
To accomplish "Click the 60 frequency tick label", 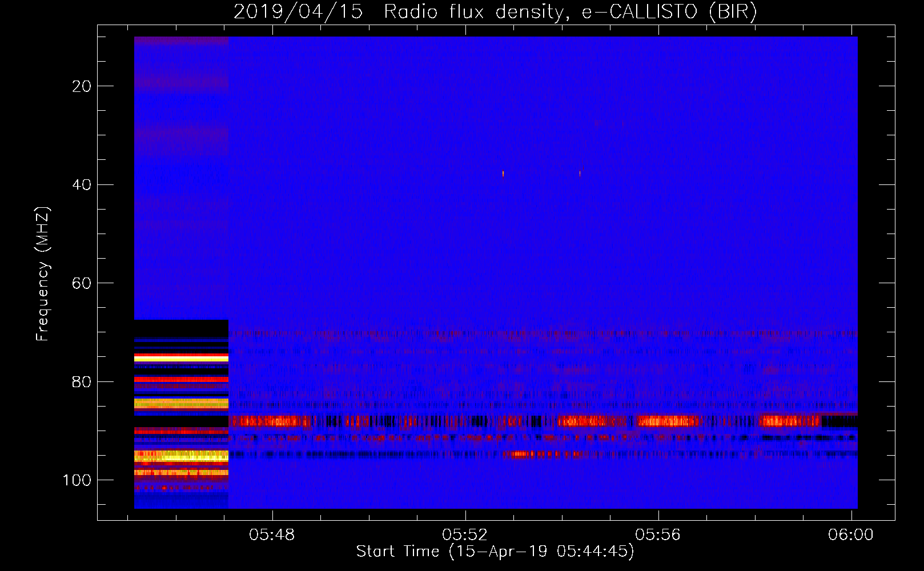I will (82, 284).
